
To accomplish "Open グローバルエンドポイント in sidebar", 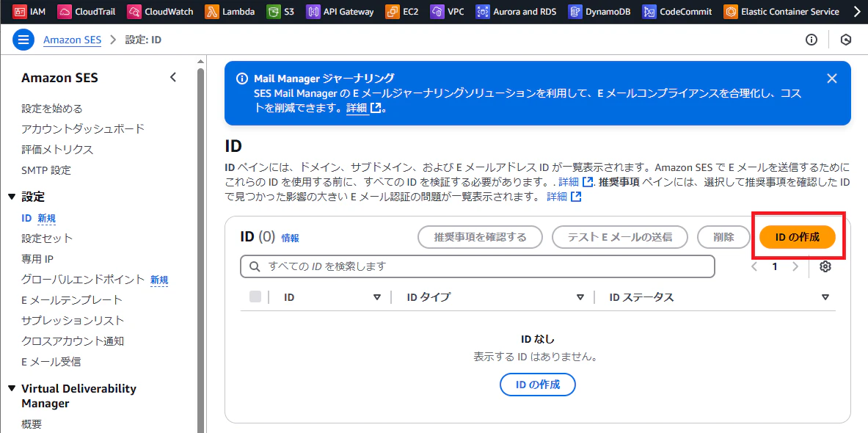I will (83, 280).
